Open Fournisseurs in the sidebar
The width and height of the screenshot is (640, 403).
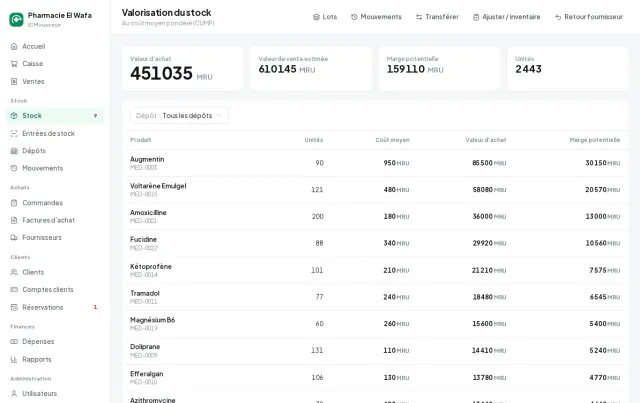pos(55,237)
